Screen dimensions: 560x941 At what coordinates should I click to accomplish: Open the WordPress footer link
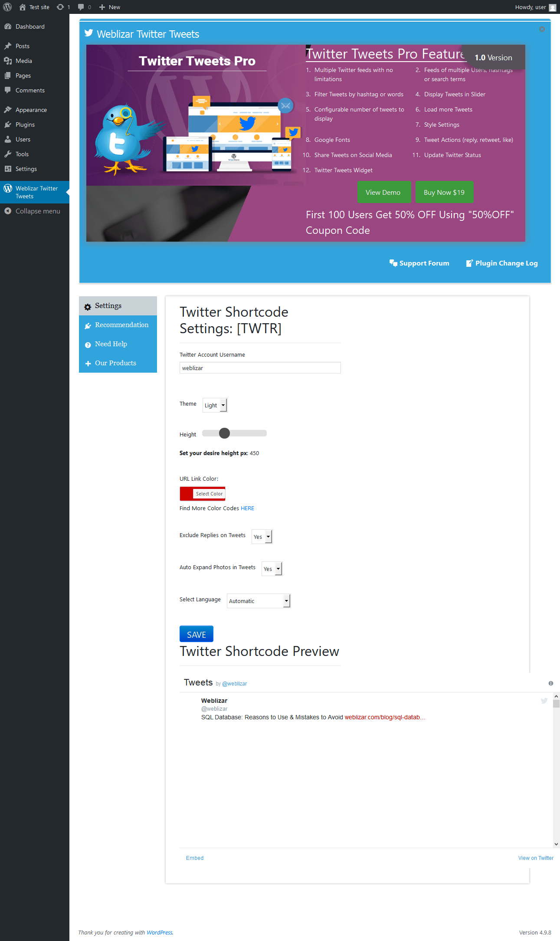click(x=159, y=932)
